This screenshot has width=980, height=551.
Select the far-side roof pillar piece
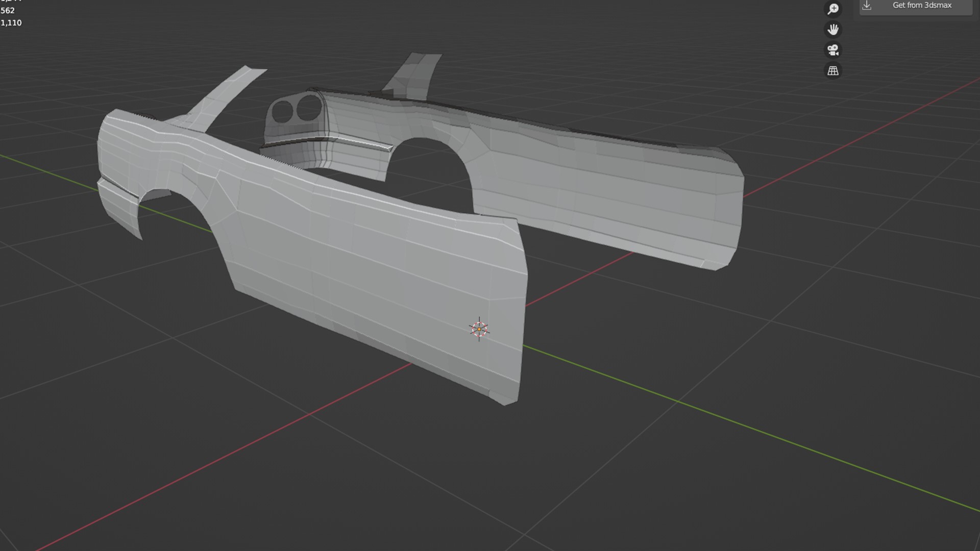coord(413,74)
